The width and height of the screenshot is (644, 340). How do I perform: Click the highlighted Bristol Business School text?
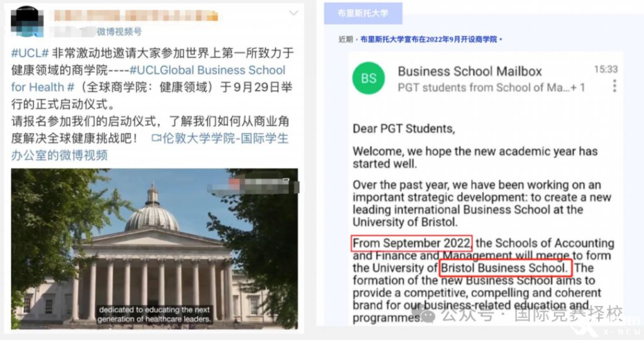tap(505, 268)
